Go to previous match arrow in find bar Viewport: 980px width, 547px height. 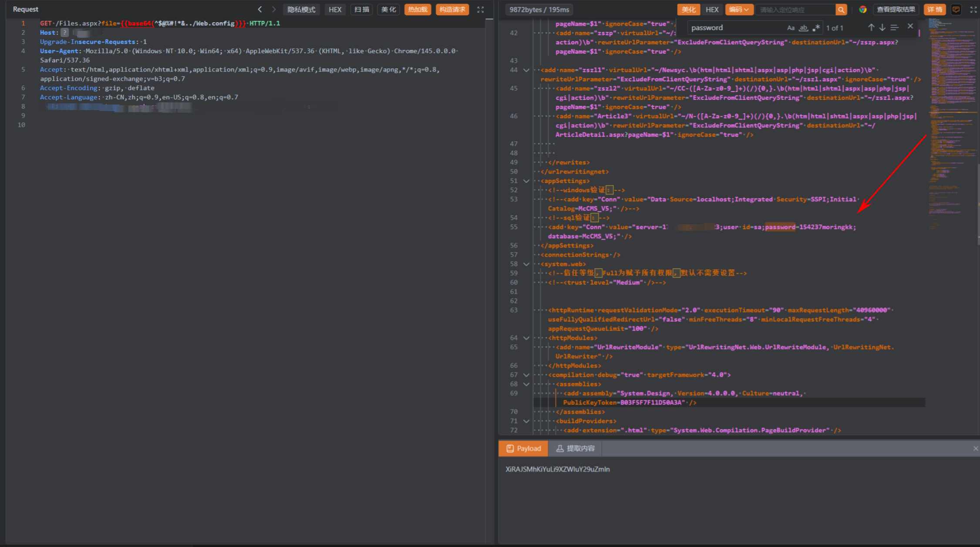tap(871, 27)
